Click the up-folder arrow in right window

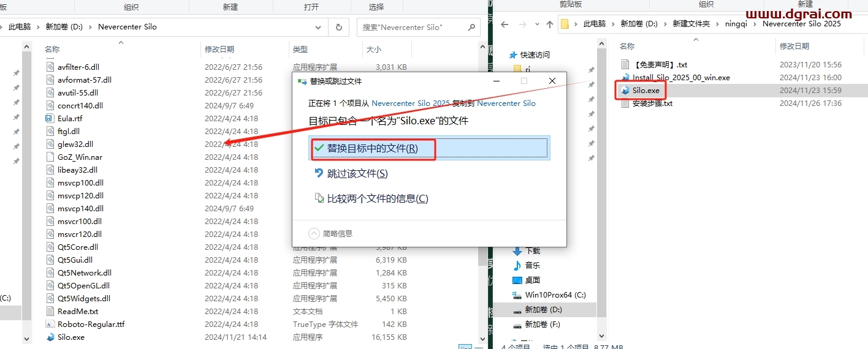(x=549, y=24)
